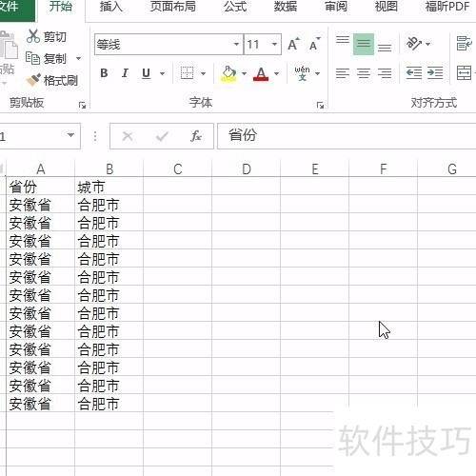Open the font name 等线 dropdown
Screen dimensions: 476x476
point(236,44)
